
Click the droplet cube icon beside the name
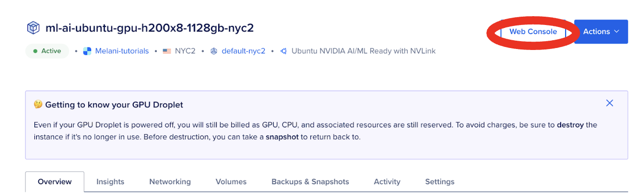pyautogui.click(x=33, y=28)
